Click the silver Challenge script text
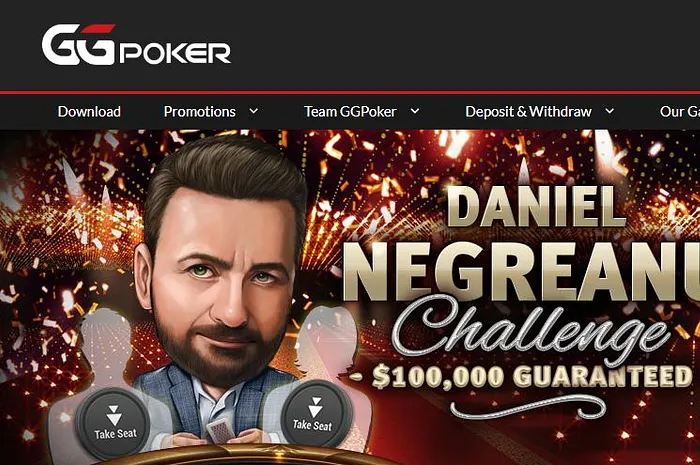This screenshot has width=700, height=465. pos(531,328)
